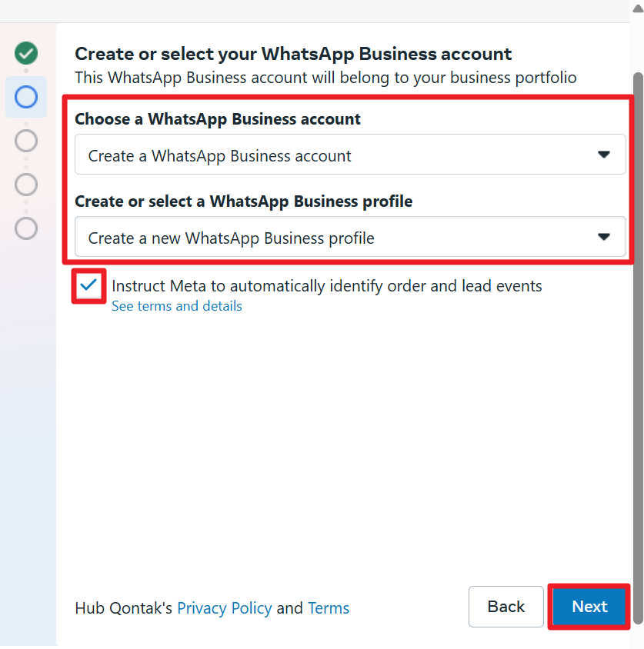644x649 pixels.
Task: Expand the "Create a new WhatsApp Business profile" dropdown
Action: click(x=339, y=238)
